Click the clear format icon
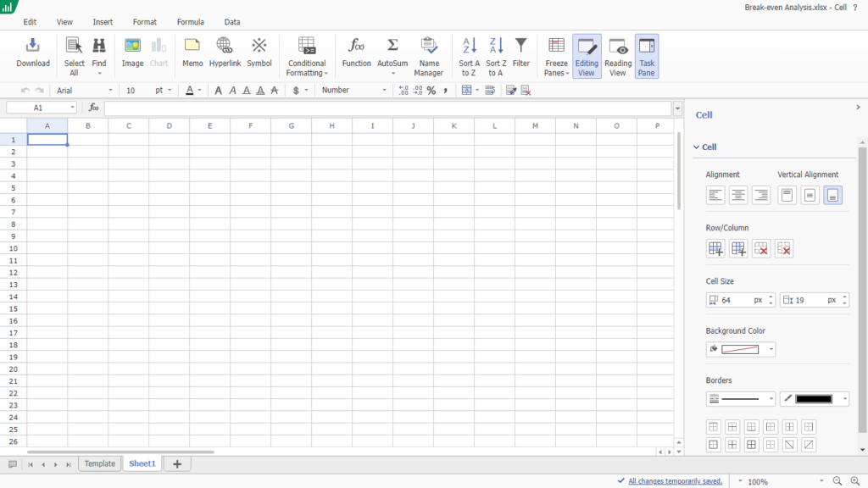Viewport: 868px width, 488px height. 526,90
